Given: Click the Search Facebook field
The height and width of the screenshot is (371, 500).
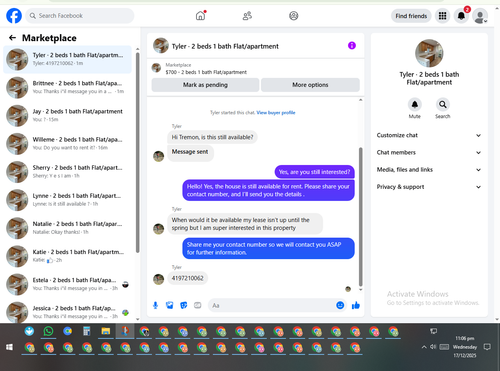Looking at the screenshot, I should point(80,16).
